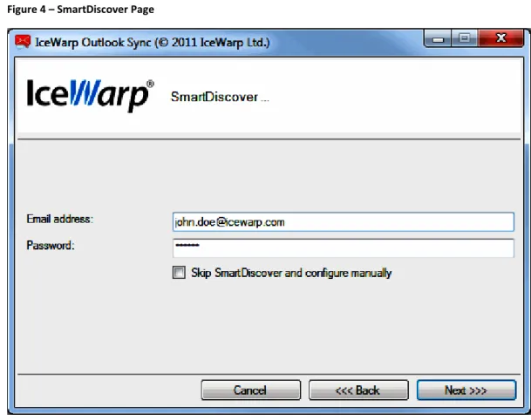Click the 'Email address:' label

pos(59,219)
